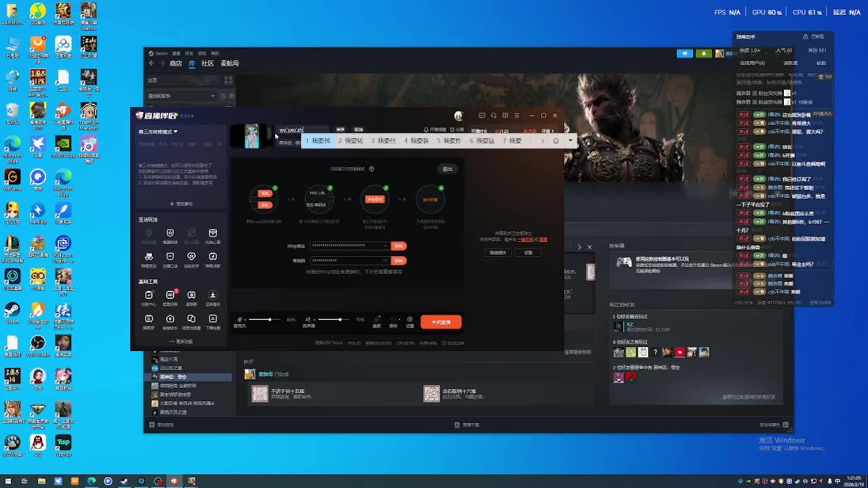
Task: Click the headset support icon in title bar
Action: pos(493,115)
